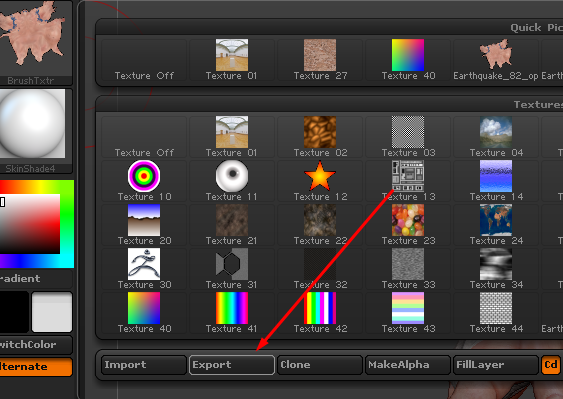Click the FillLayer button
This screenshot has height=399, width=563.
[496, 365]
